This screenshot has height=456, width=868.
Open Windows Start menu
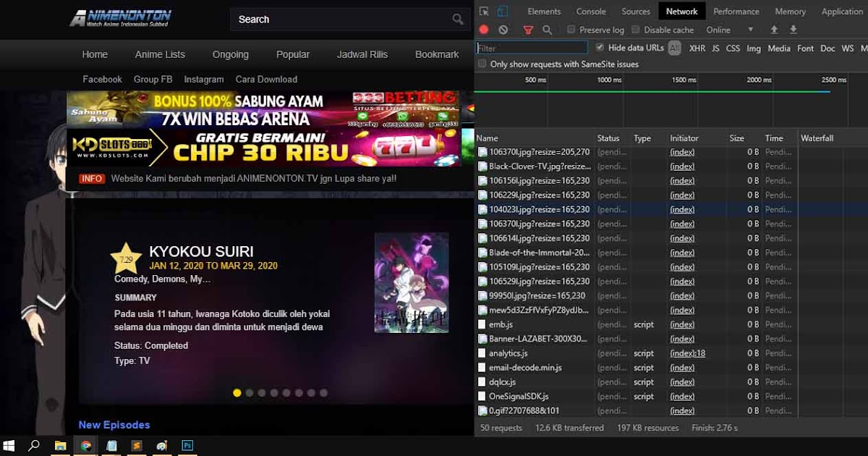(10, 446)
